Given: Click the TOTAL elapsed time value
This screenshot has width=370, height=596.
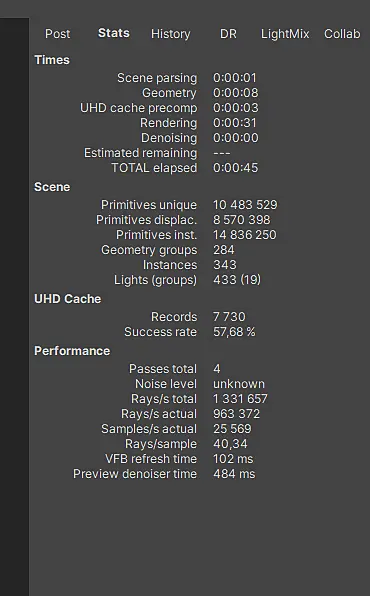Looking at the screenshot, I should (x=235, y=168).
